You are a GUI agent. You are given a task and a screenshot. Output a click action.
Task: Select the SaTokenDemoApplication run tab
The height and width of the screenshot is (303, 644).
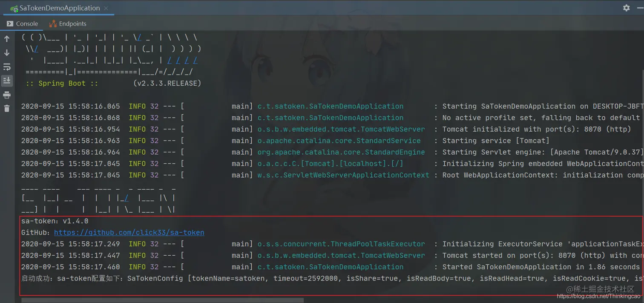59,8
